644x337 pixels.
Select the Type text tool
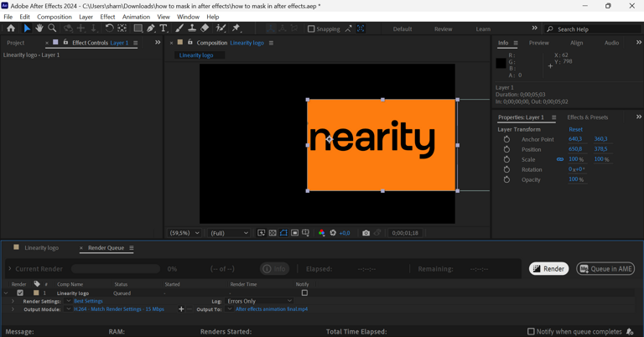(x=164, y=29)
